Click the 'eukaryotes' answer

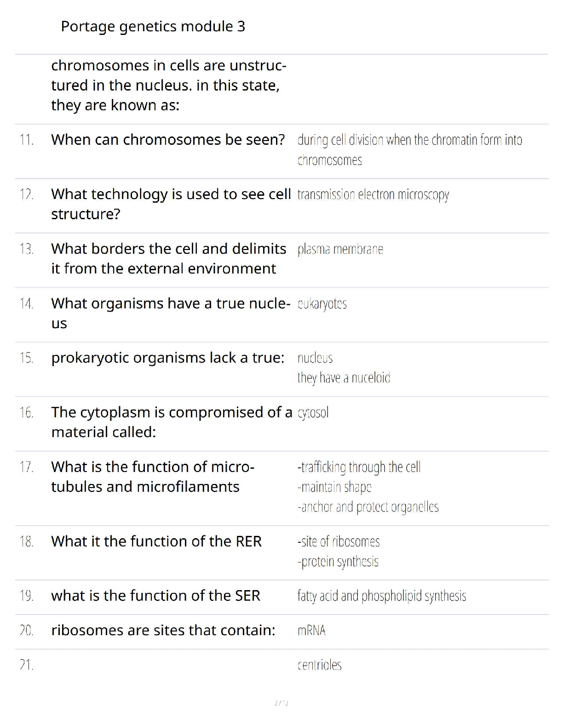[322, 304]
